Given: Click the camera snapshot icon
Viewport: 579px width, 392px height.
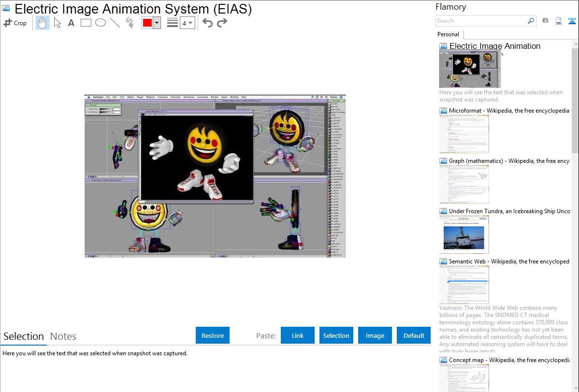Looking at the screenshot, I should (x=545, y=21).
